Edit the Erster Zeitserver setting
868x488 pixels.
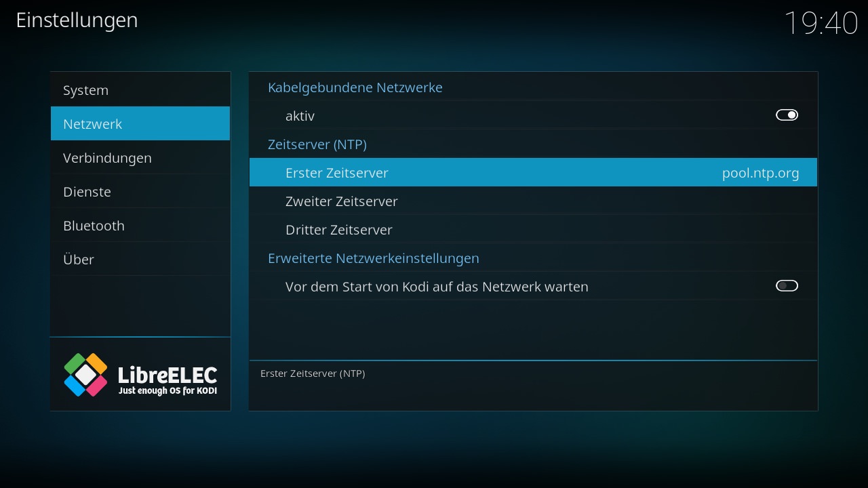pyautogui.click(x=533, y=172)
